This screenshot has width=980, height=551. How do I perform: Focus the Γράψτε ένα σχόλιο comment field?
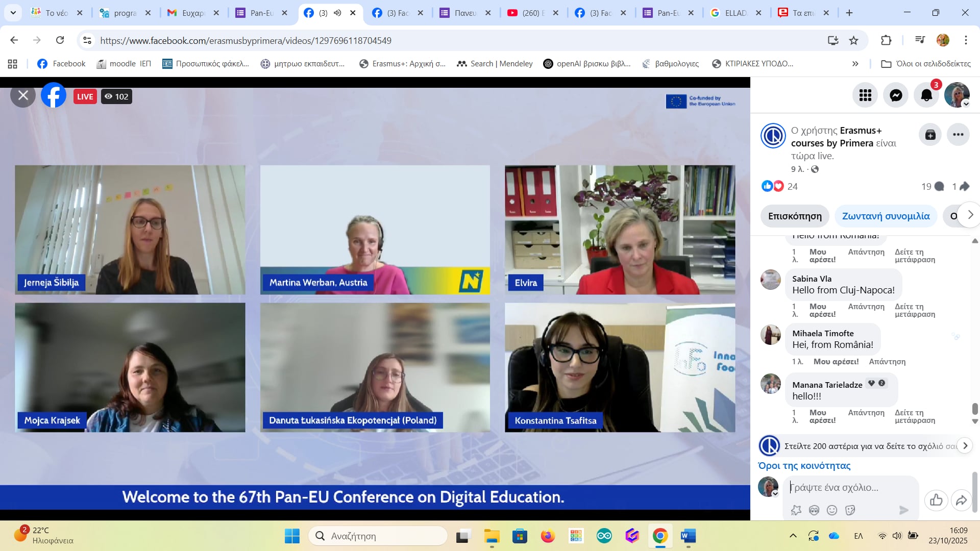pos(847,488)
